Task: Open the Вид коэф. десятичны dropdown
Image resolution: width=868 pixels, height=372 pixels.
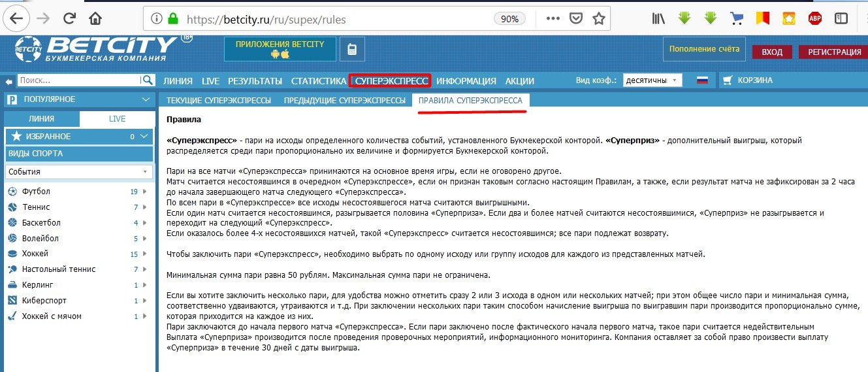Action: coord(652,80)
